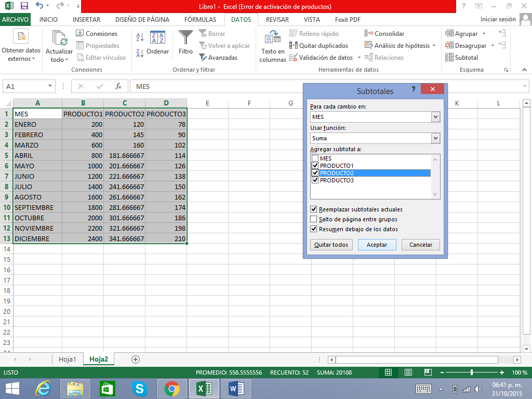Uncheck Reemplazar subtotales actuales
This screenshot has height=399, width=532.
(314, 209)
